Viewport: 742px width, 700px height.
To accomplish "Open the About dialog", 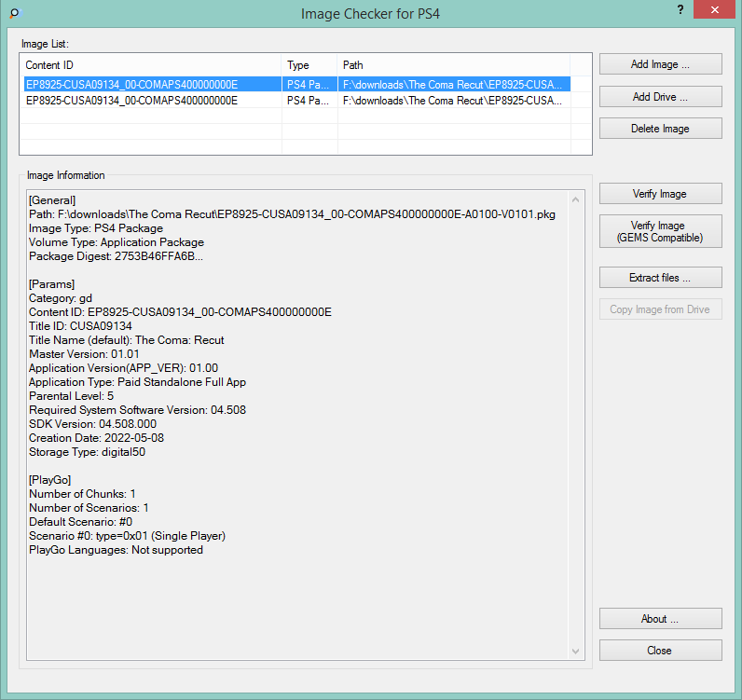I will [660, 619].
